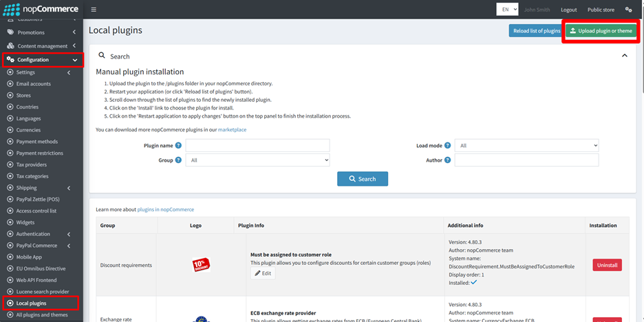Click the circle icon beside Tax providers
644x322 pixels.
click(10, 164)
